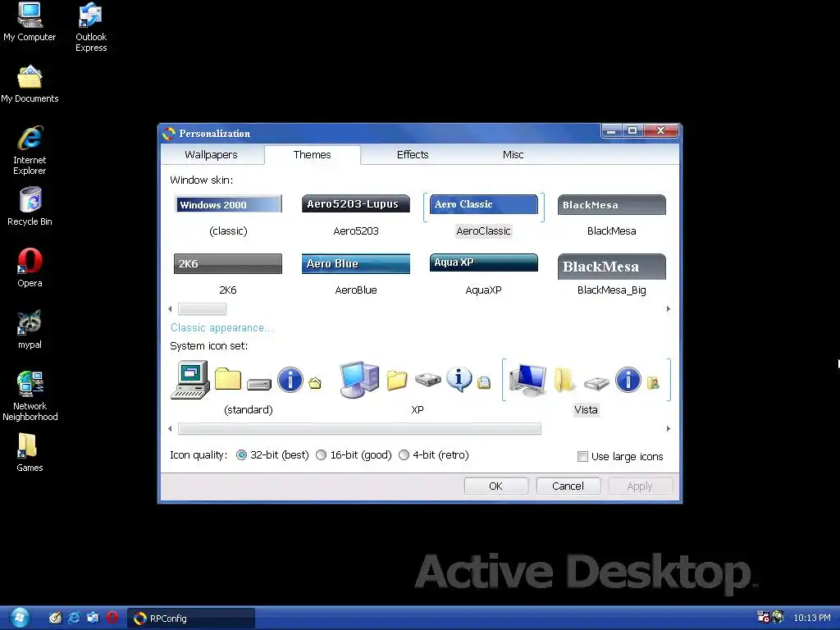Click the Cancel button
The image size is (840, 630).
[568, 486]
